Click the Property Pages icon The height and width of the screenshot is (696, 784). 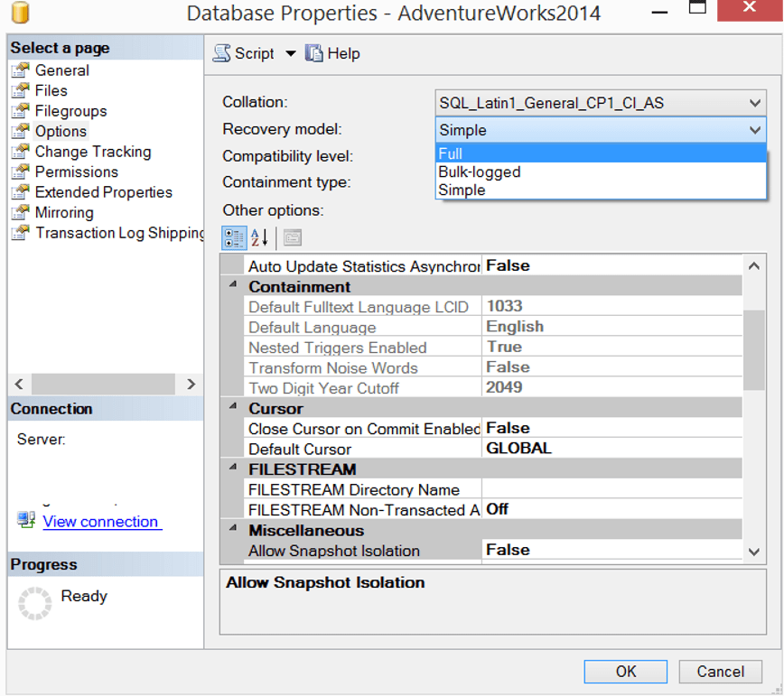coord(293,237)
